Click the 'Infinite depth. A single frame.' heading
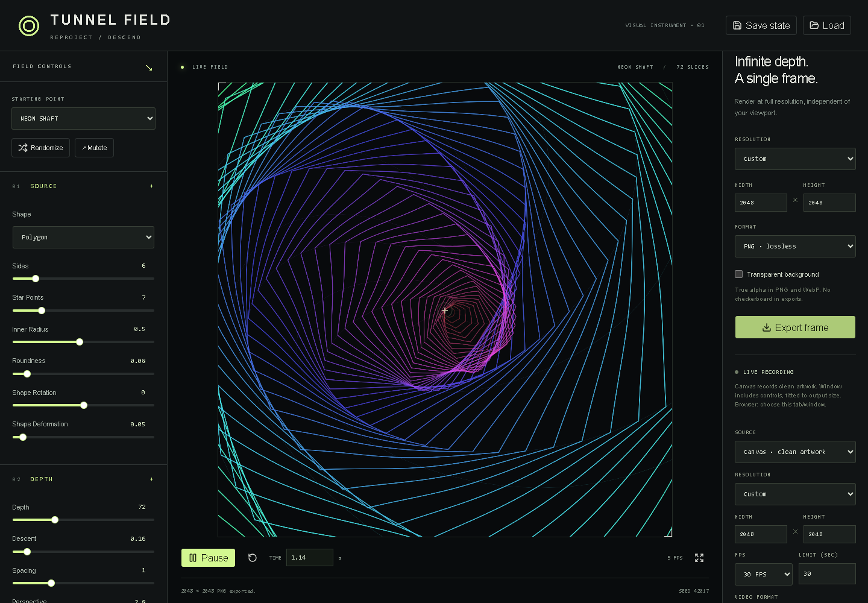Image resolution: width=868 pixels, height=603 pixels. point(776,70)
